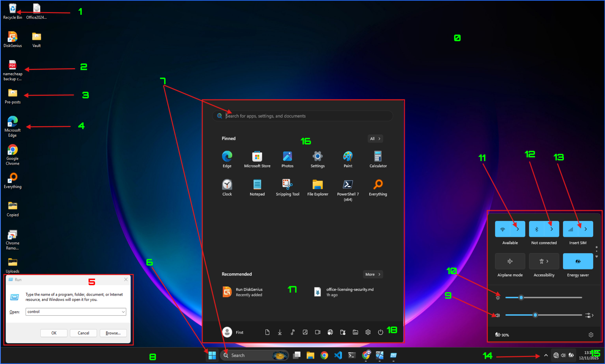Select the namecheap backup PDF file
Image resolution: width=605 pixels, height=364 pixels.
(13, 71)
